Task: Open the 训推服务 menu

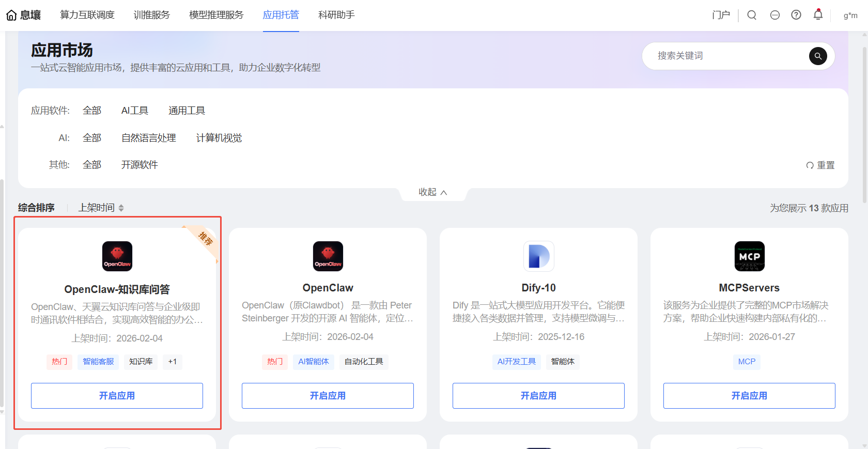Action: pos(152,15)
